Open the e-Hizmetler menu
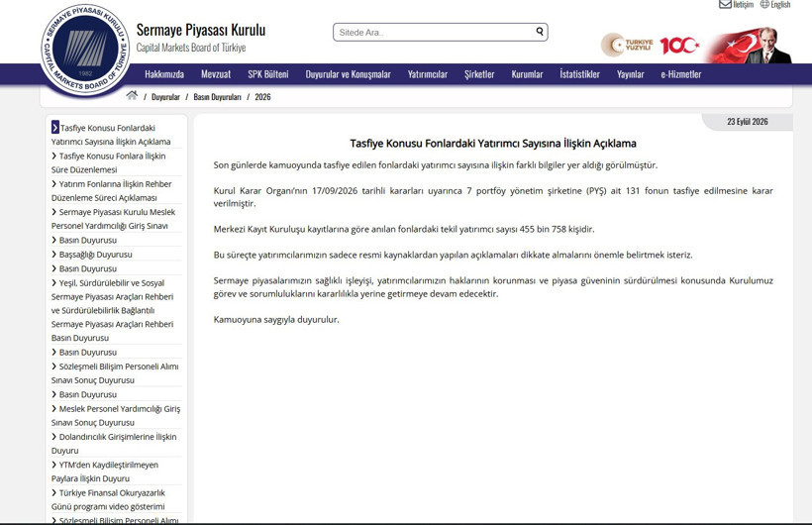This screenshot has width=812, height=525. 681,74
